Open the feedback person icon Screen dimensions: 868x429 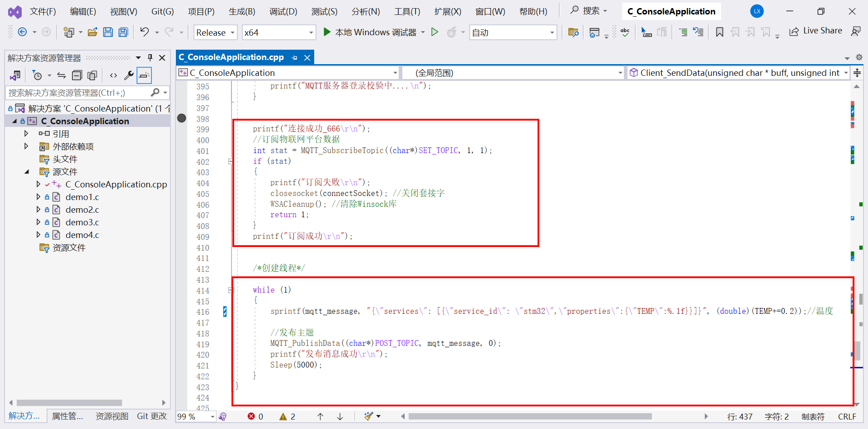[x=856, y=31]
